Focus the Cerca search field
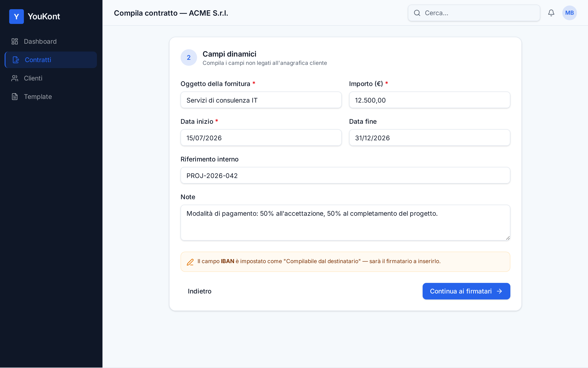Screen dimensions: 588x368 coord(474,13)
